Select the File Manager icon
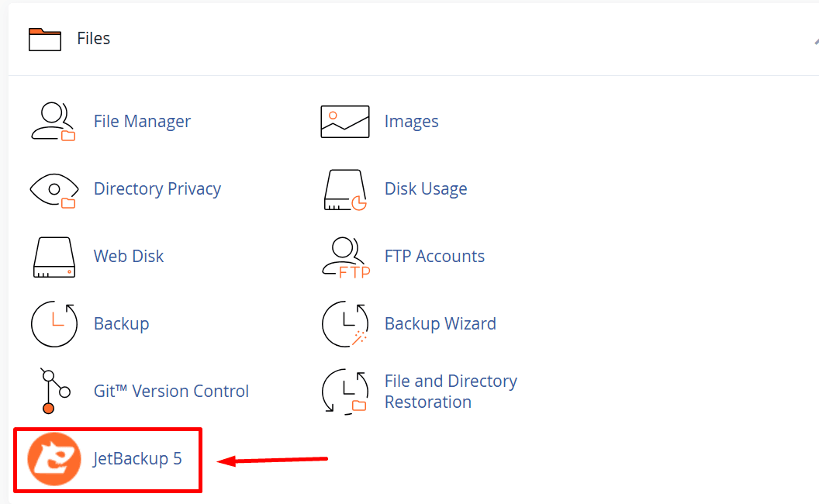The height and width of the screenshot is (504, 819). click(x=54, y=121)
